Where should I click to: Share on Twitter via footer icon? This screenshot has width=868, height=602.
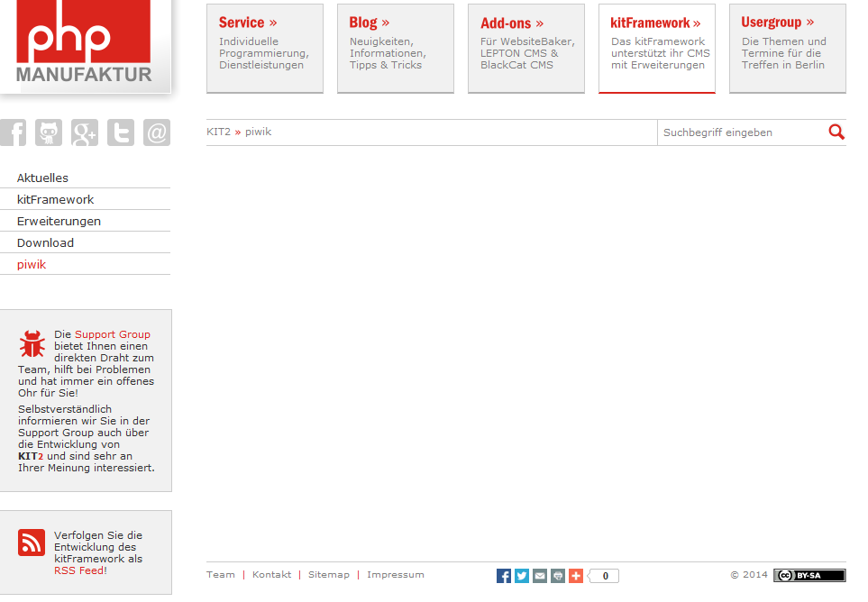(522, 576)
